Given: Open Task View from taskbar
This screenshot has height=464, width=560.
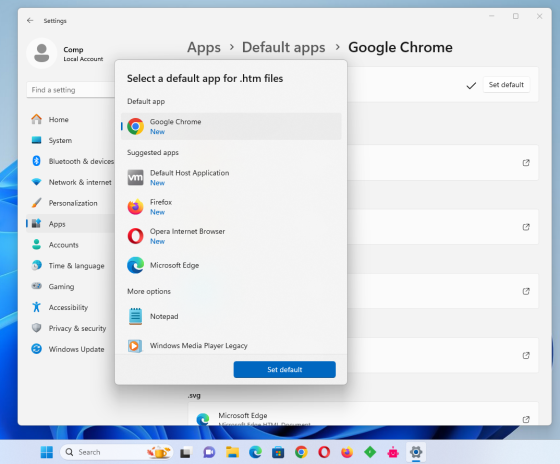Looking at the screenshot, I should coord(186,452).
